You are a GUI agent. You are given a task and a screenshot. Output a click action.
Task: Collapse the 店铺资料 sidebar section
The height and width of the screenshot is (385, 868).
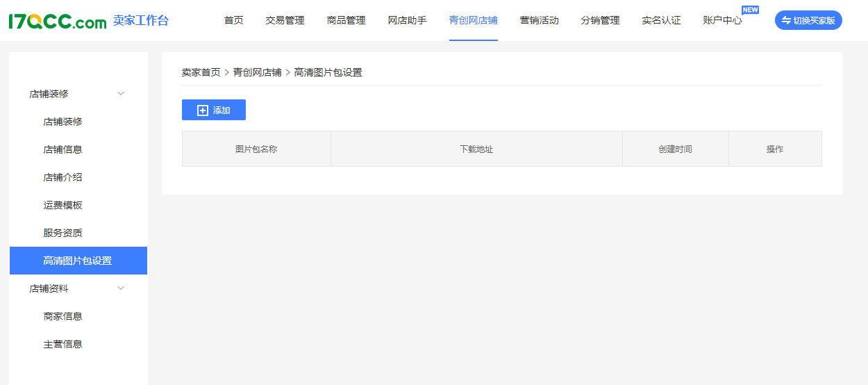click(x=120, y=288)
